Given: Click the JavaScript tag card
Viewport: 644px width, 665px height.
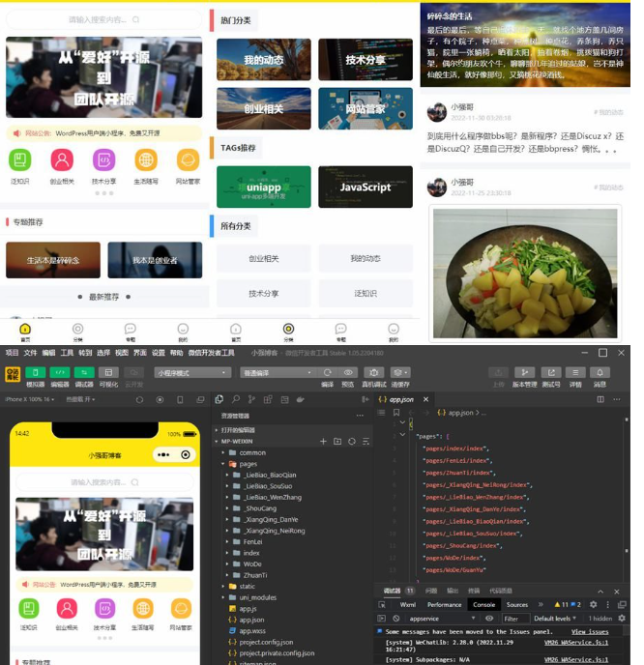Looking at the screenshot, I should 366,187.
